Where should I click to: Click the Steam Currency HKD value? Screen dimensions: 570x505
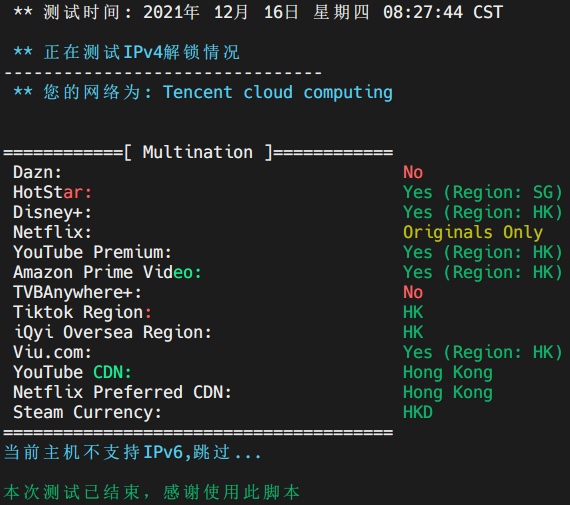click(x=418, y=412)
